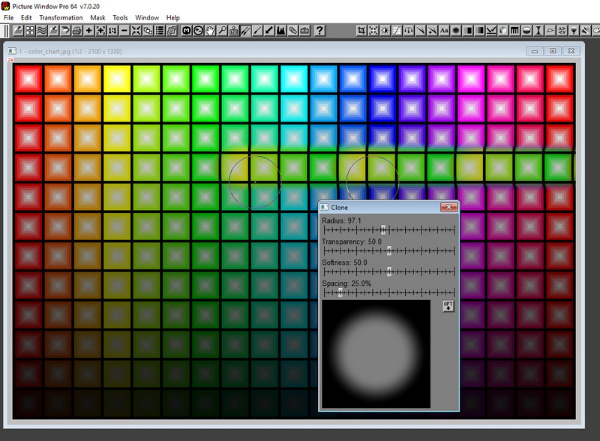Open the Transformation menu
This screenshot has width=600, height=441.
click(60, 18)
